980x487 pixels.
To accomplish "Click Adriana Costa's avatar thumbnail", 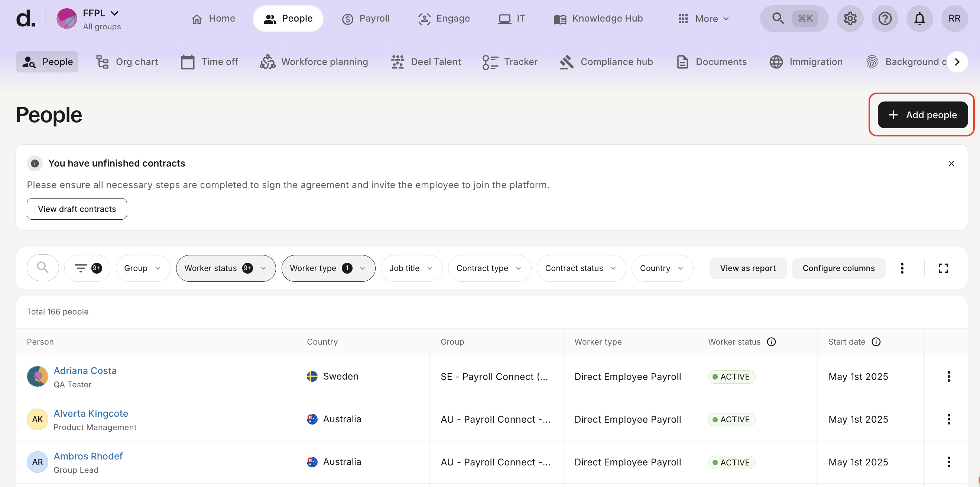I will [x=37, y=376].
